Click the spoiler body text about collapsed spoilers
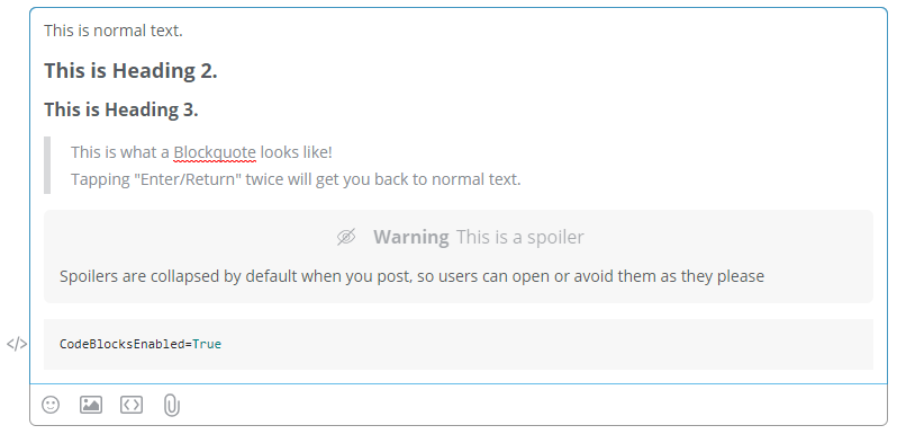Viewport: 905px width, 442px height. (x=411, y=276)
